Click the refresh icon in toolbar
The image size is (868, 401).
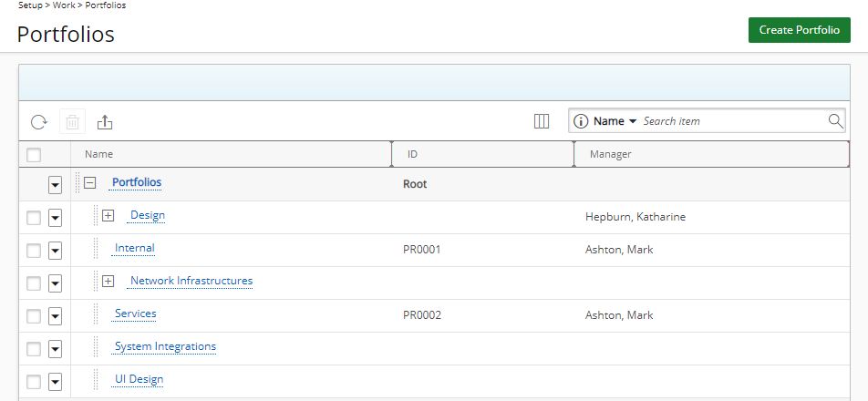38,122
